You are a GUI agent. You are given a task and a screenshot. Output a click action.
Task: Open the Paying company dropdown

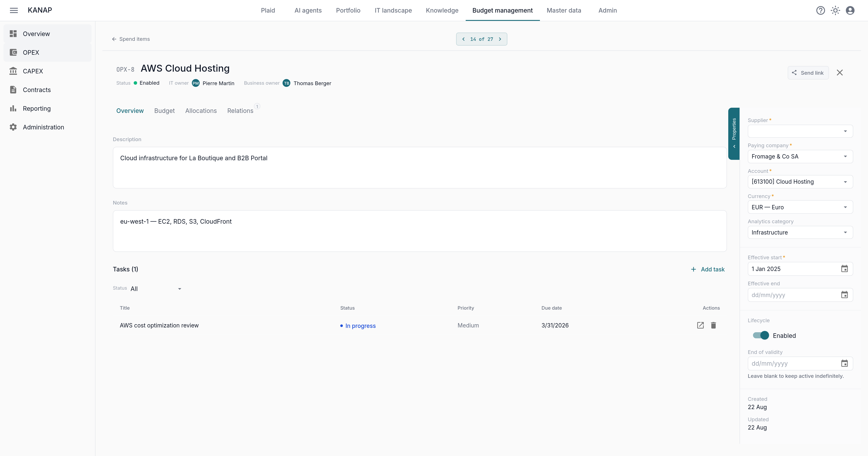pyautogui.click(x=800, y=157)
